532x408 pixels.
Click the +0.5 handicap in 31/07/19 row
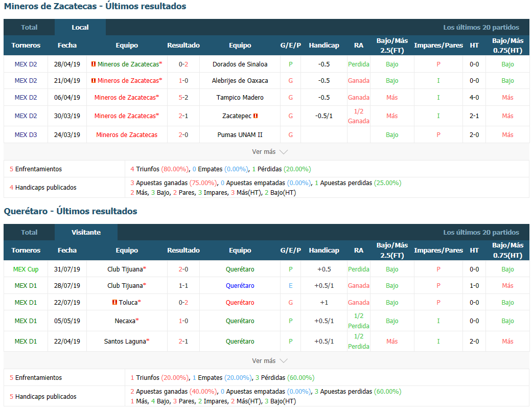pyautogui.click(x=324, y=269)
